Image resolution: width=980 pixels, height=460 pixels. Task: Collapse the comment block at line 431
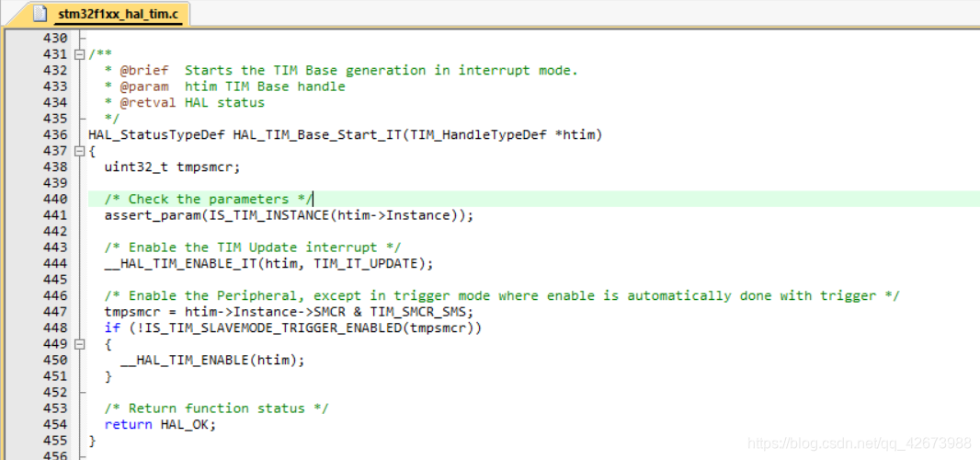pos(79,54)
